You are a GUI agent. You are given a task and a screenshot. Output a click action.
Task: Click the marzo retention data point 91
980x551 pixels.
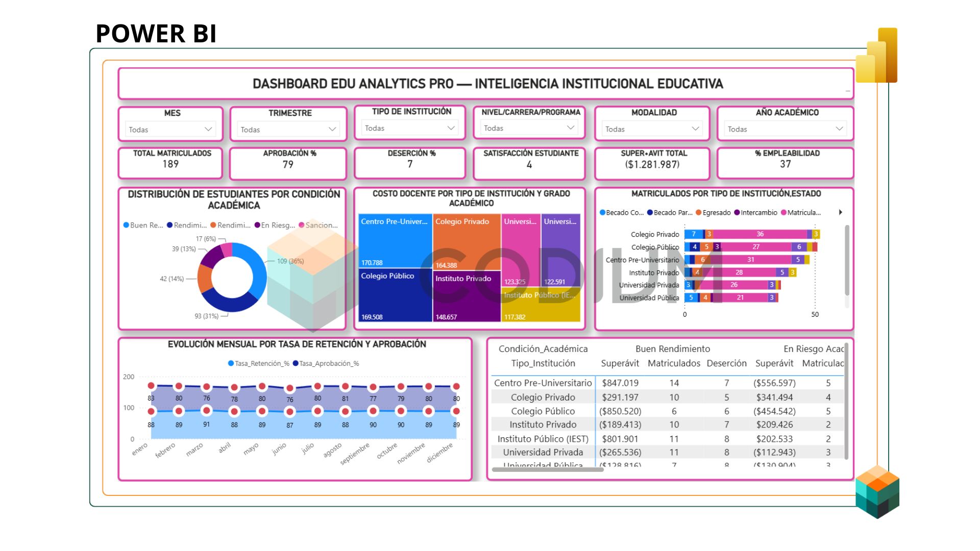point(206,410)
